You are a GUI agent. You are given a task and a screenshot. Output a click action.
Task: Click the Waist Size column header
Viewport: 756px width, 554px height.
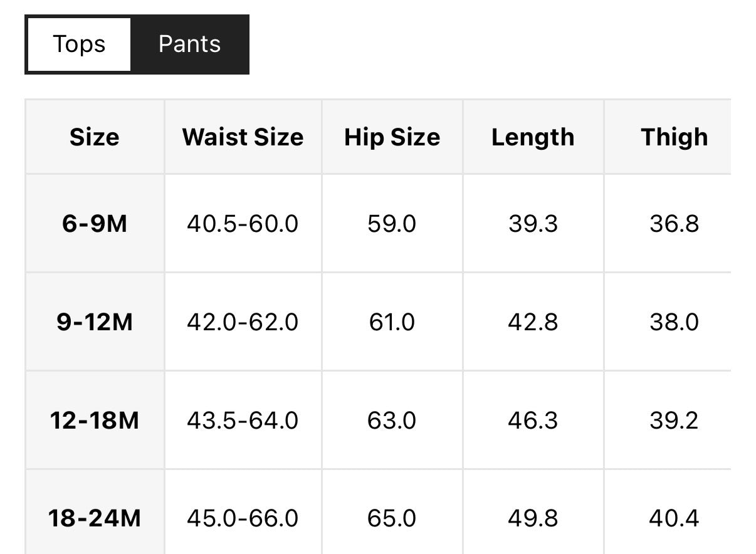(243, 137)
